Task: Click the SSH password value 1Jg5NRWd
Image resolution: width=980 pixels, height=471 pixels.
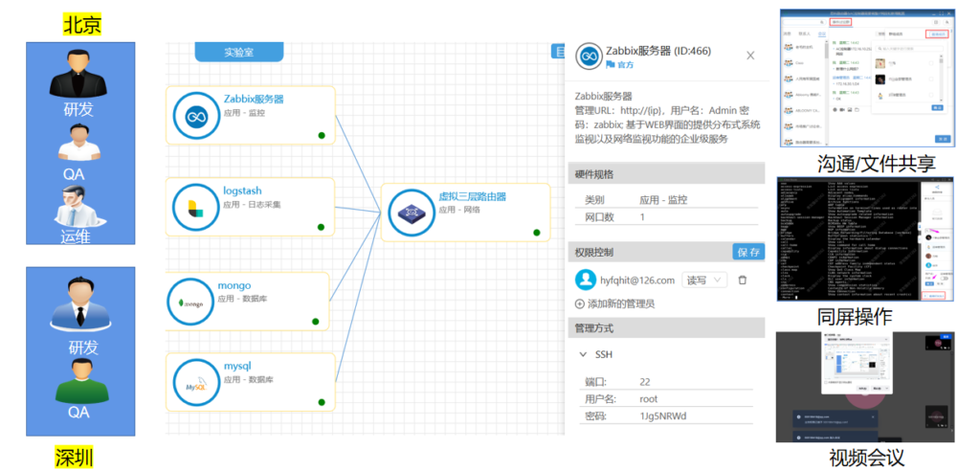Action: click(x=663, y=416)
